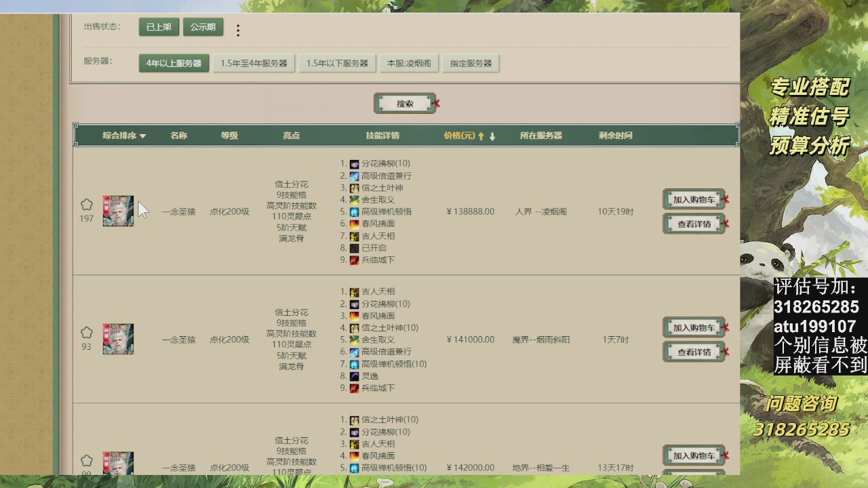Click remaining time 10天19时
The width and height of the screenshot is (868, 488).
(x=616, y=211)
